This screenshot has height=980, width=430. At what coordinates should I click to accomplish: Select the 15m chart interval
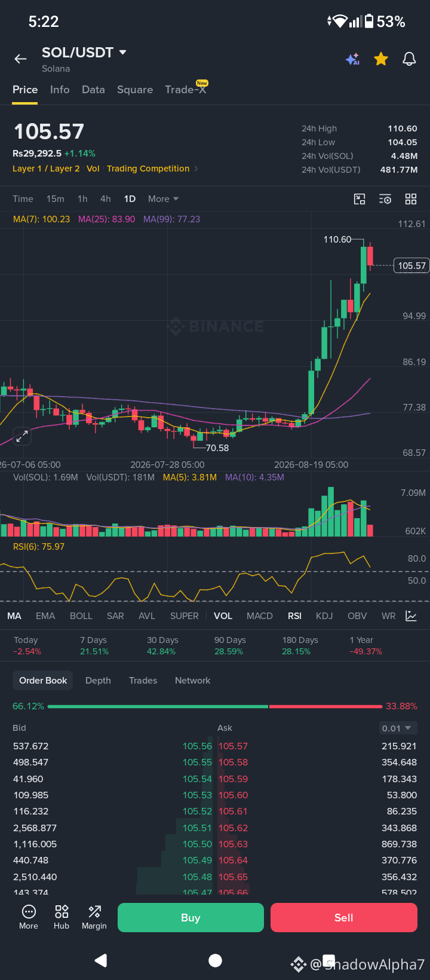tap(56, 199)
